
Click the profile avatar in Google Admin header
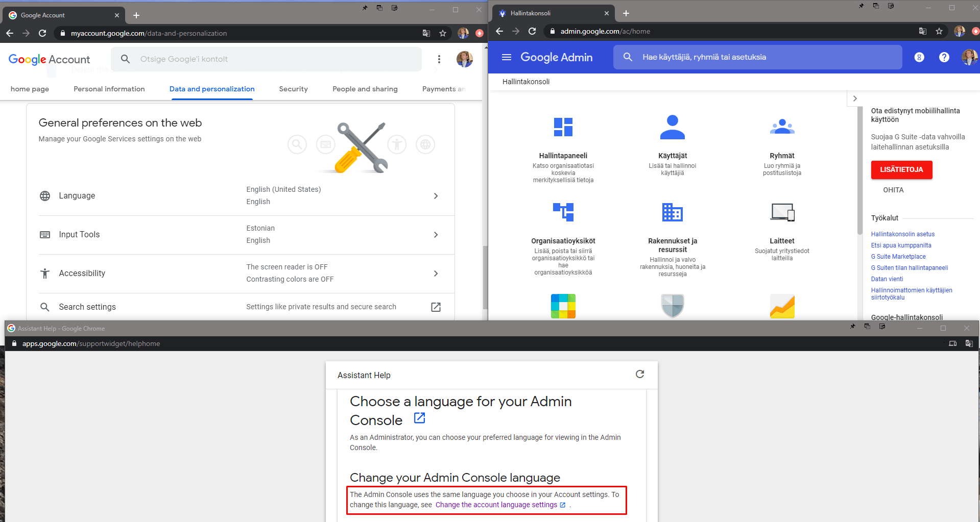pyautogui.click(x=969, y=57)
